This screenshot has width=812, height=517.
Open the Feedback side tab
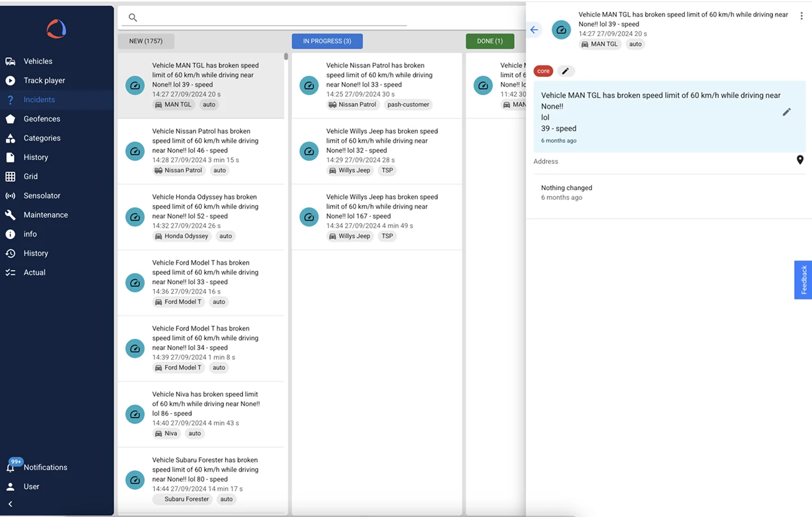pyautogui.click(x=803, y=280)
